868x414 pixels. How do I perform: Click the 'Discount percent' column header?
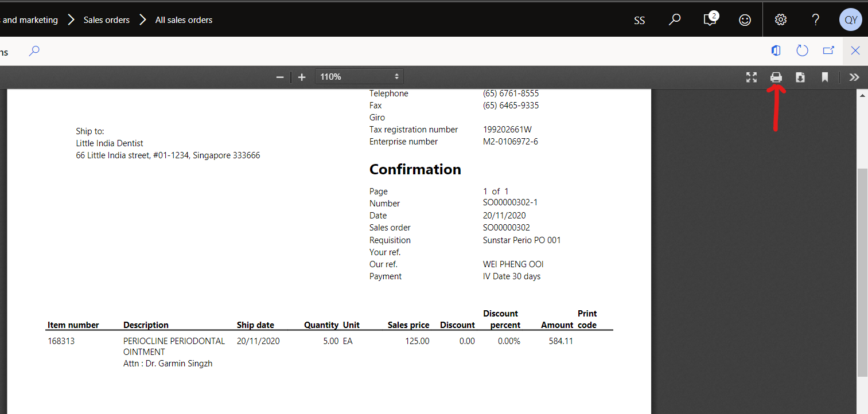coord(502,319)
